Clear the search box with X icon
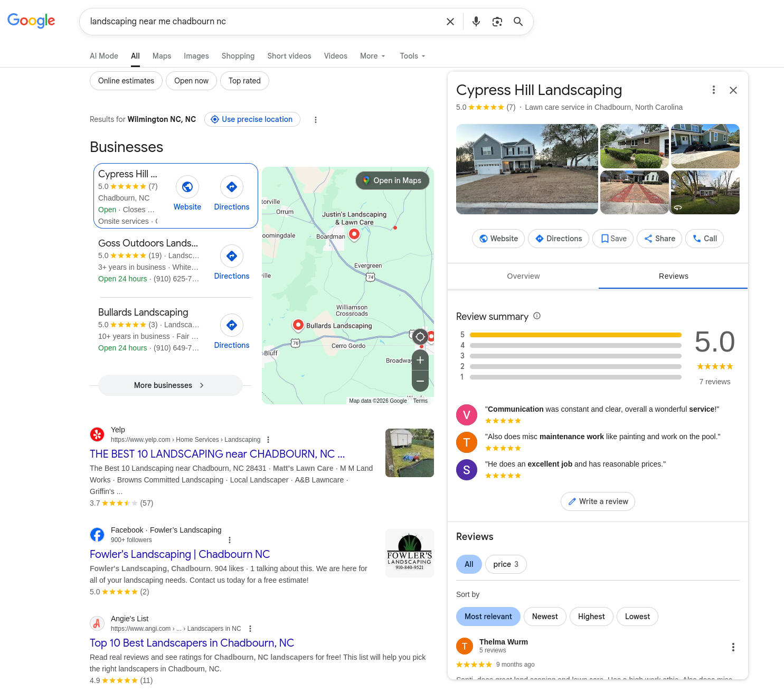The image size is (784, 692). point(450,22)
